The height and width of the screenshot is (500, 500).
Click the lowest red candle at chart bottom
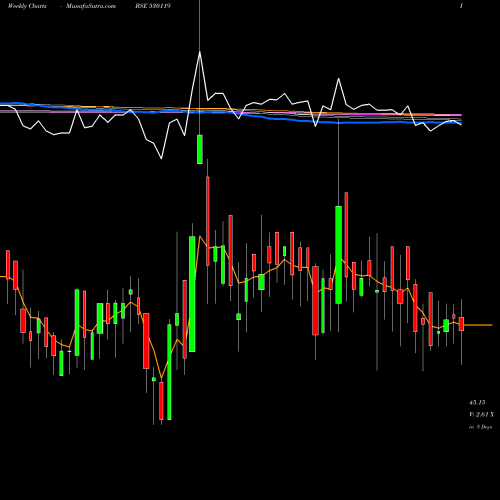point(161,401)
